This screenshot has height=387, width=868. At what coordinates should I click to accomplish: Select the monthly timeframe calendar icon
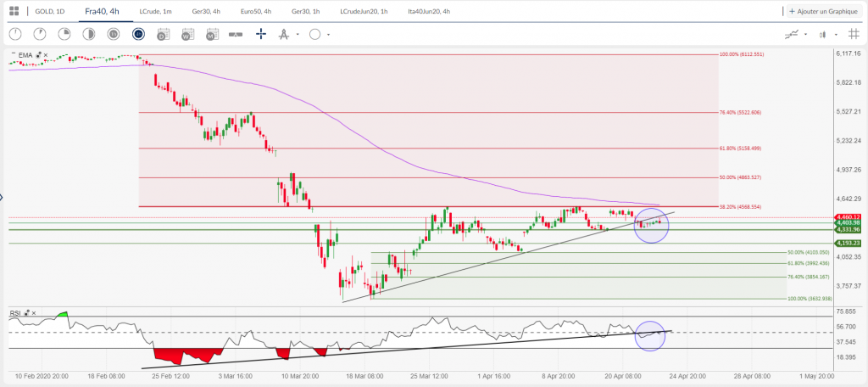pos(212,35)
